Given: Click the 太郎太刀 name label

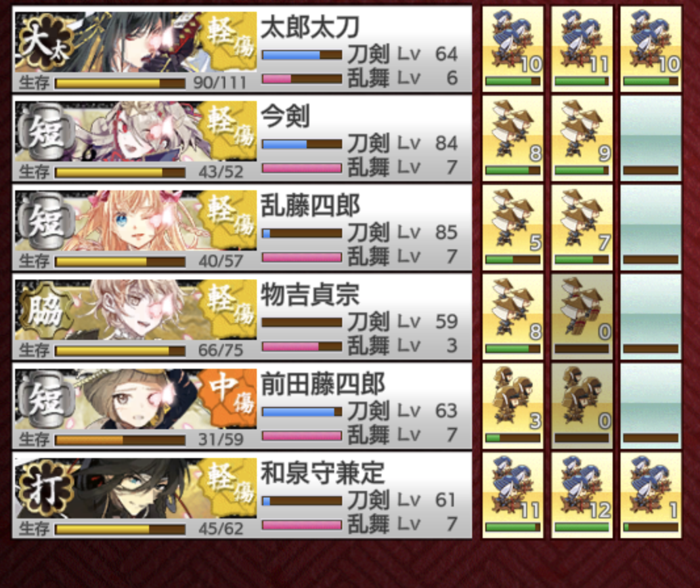Looking at the screenshot, I should [x=310, y=28].
